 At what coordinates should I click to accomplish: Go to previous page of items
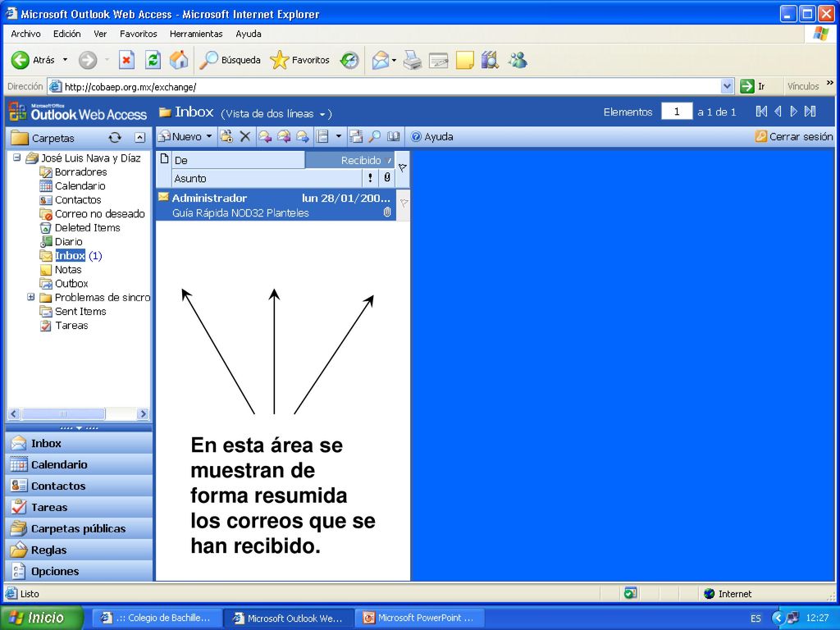coord(778,112)
